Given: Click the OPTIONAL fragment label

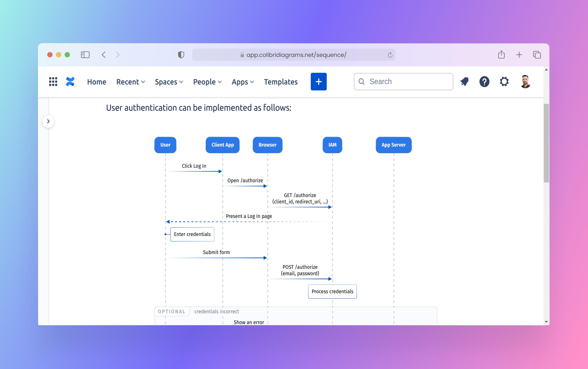Looking at the screenshot, I should click(x=171, y=312).
